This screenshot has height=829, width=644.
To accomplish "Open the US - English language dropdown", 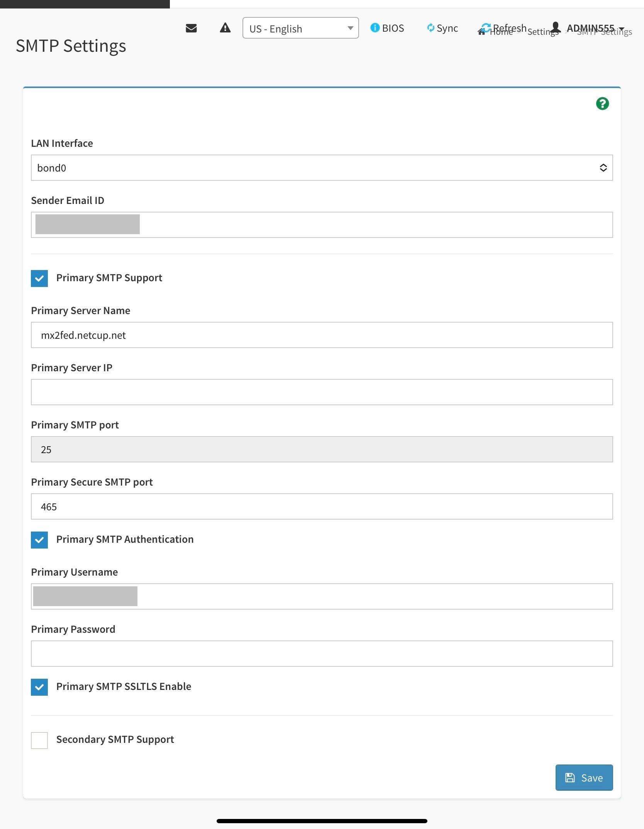I will [x=300, y=28].
